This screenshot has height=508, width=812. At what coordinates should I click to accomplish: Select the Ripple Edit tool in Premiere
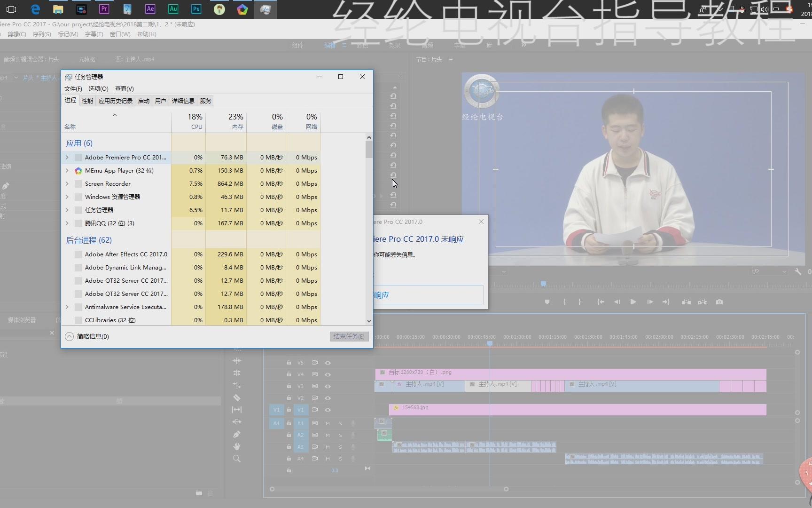tap(237, 361)
